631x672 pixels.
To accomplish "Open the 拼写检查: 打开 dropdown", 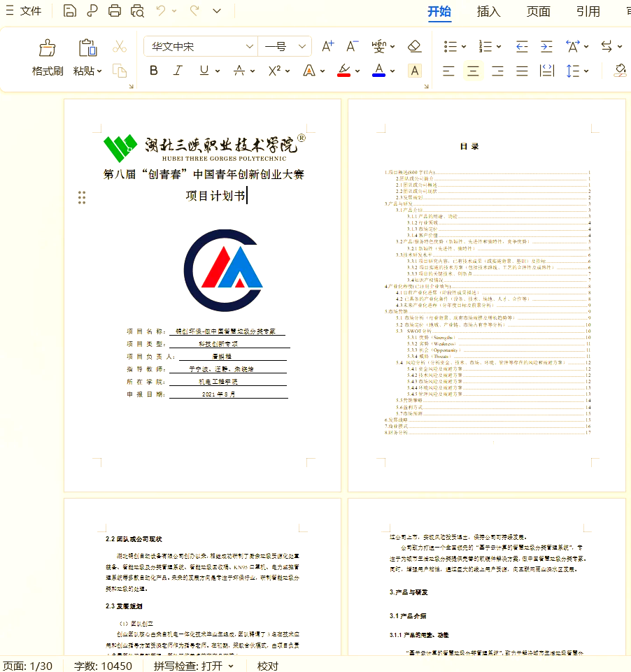I will click(x=194, y=666).
